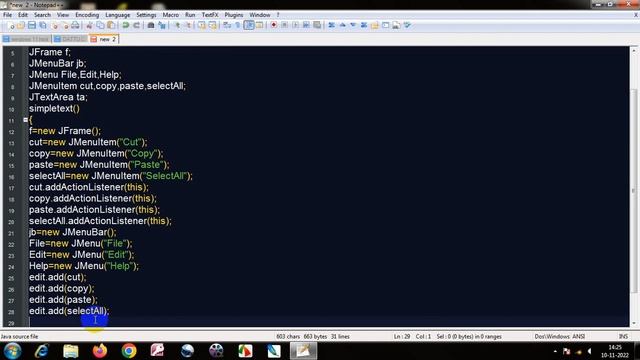Open the Edit menu
The image size is (640, 360).
click(x=23, y=15)
